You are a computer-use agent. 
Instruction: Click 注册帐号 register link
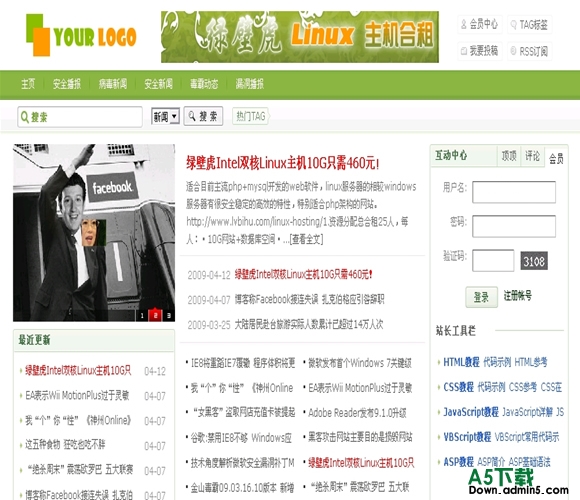pyautogui.click(x=518, y=295)
